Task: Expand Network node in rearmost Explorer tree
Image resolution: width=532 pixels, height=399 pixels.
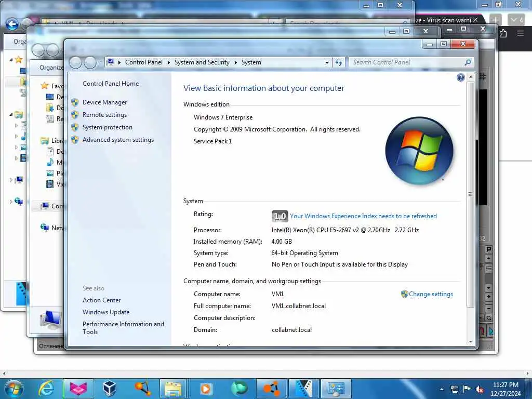Action: point(11,202)
